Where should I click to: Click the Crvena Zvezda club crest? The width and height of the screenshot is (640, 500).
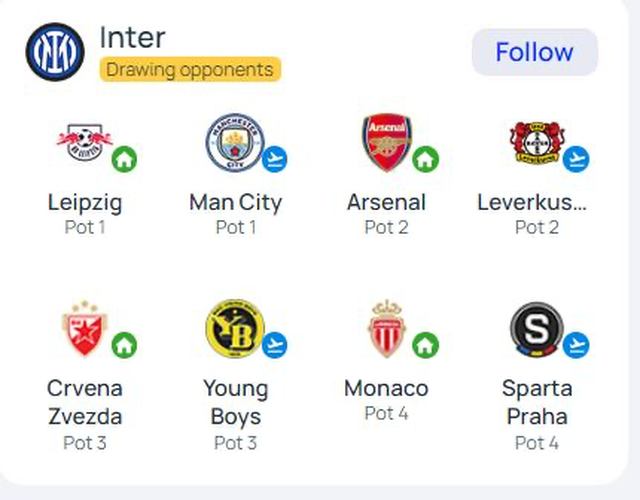tap(82, 329)
